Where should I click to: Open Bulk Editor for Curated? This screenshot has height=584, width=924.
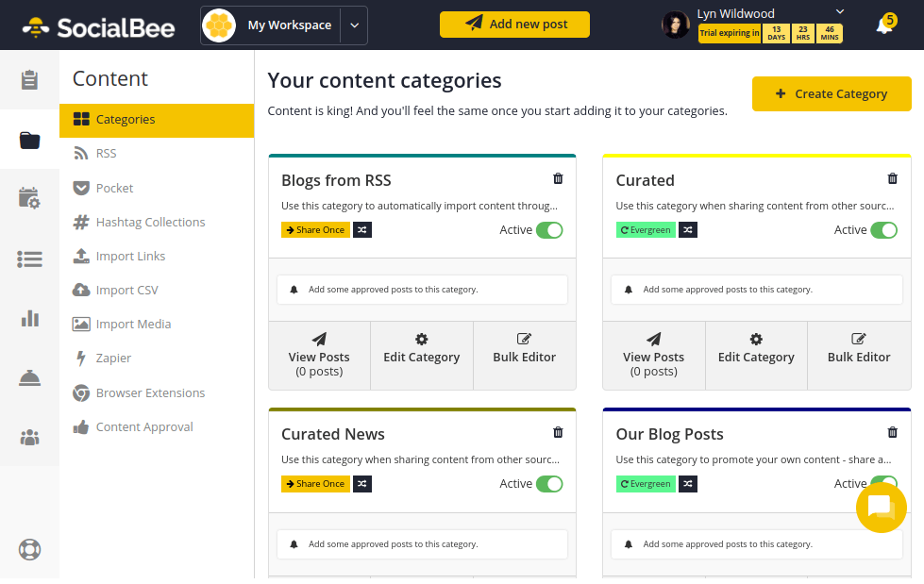859,356
